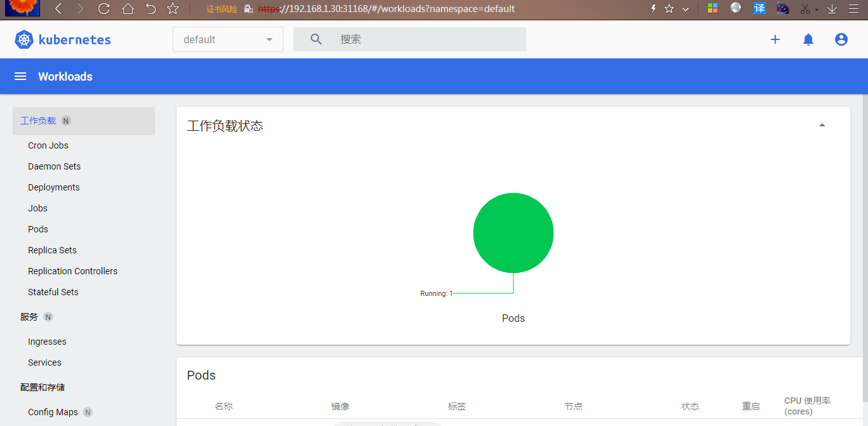The height and width of the screenshot is (426, 868).
Task: Focus the 搜索 search input field
Action: pos(410,39)
